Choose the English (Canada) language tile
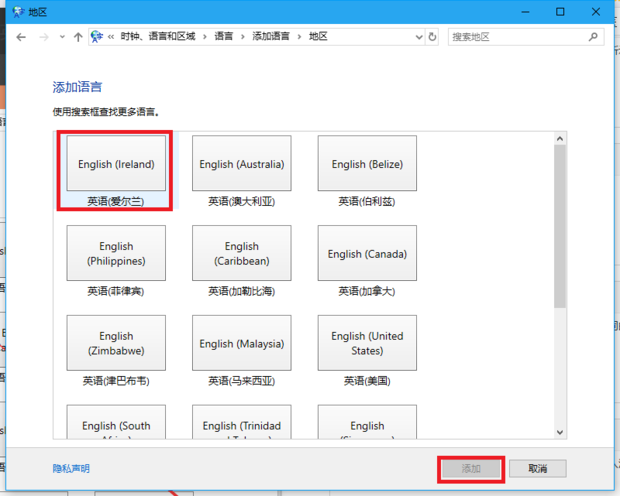Screen dimensions: 620x496 [366, 254]
